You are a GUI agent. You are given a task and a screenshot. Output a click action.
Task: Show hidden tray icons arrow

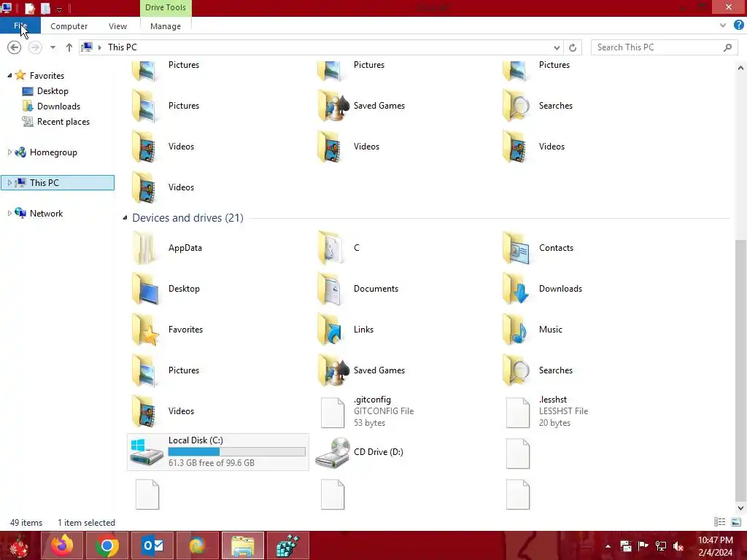608,546
